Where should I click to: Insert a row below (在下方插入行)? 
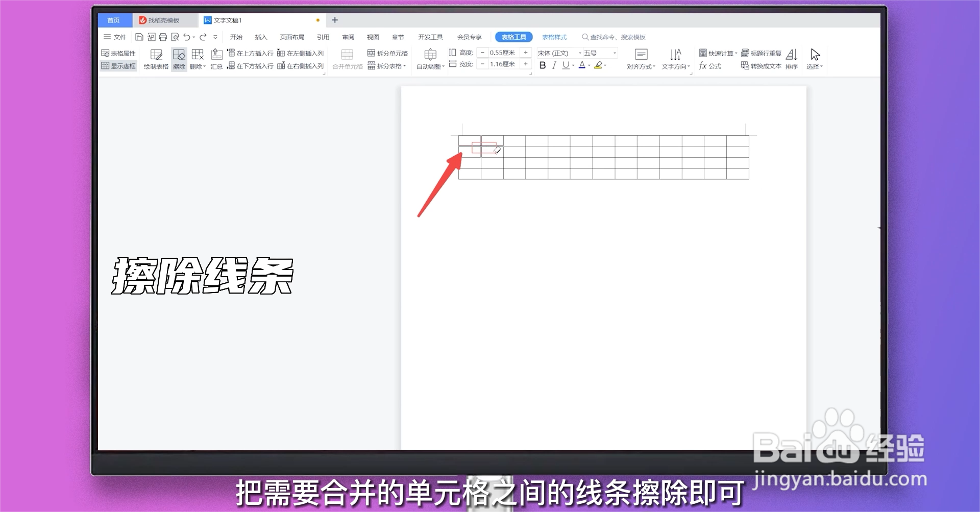250,66
